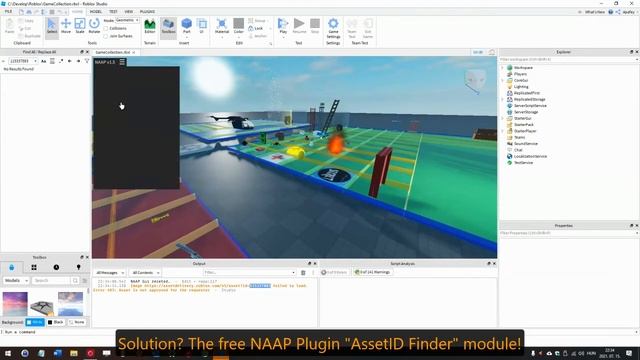Viewport: 640px width, 360px height.
Task: Open the Geometric Mode dropdown
Action: (x=127, y=20)
